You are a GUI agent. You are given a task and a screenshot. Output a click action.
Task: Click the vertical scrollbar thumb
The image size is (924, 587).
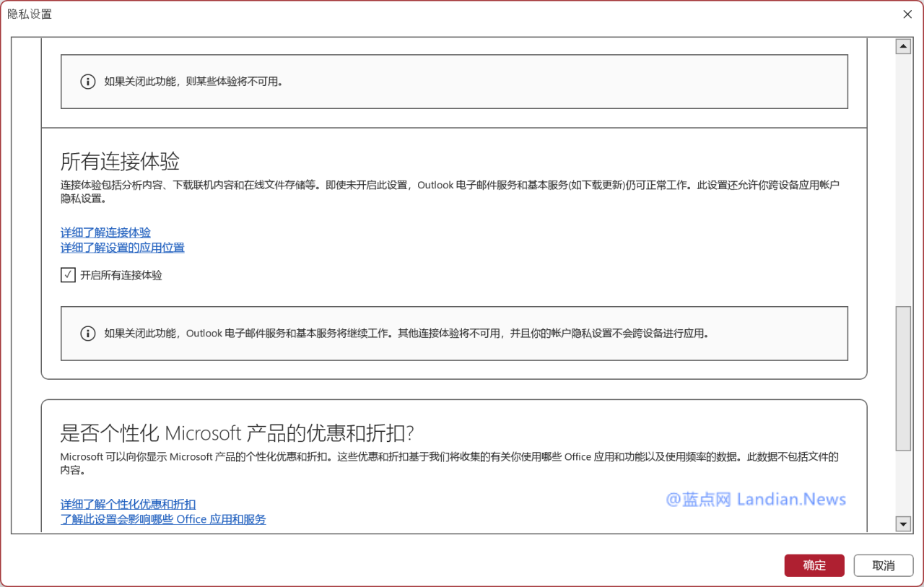[903, 378]
